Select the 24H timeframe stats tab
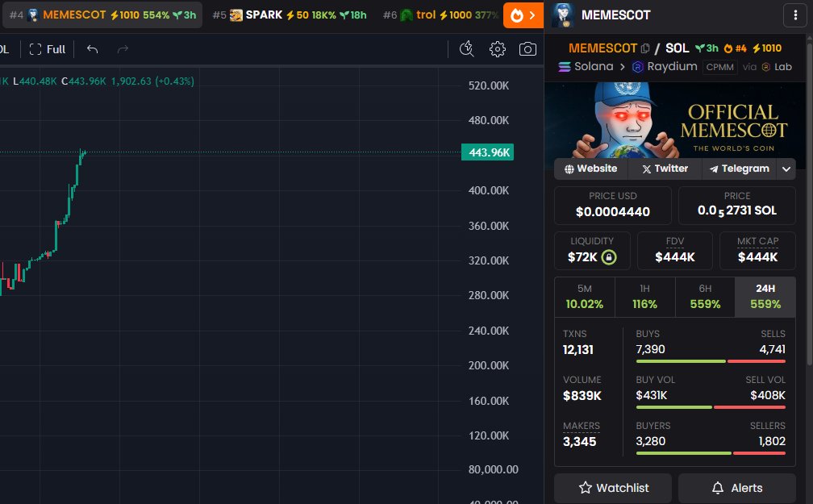The height and width of the screenshot is (504, 813). 765,297
